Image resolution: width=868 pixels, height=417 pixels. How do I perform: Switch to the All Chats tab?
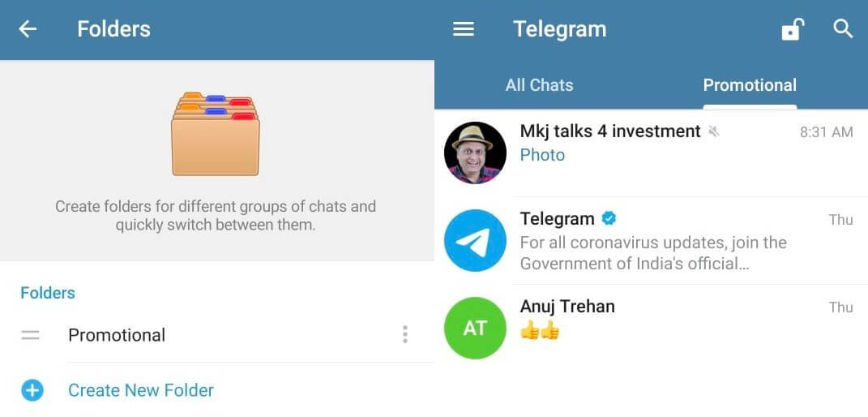[539, 85]
